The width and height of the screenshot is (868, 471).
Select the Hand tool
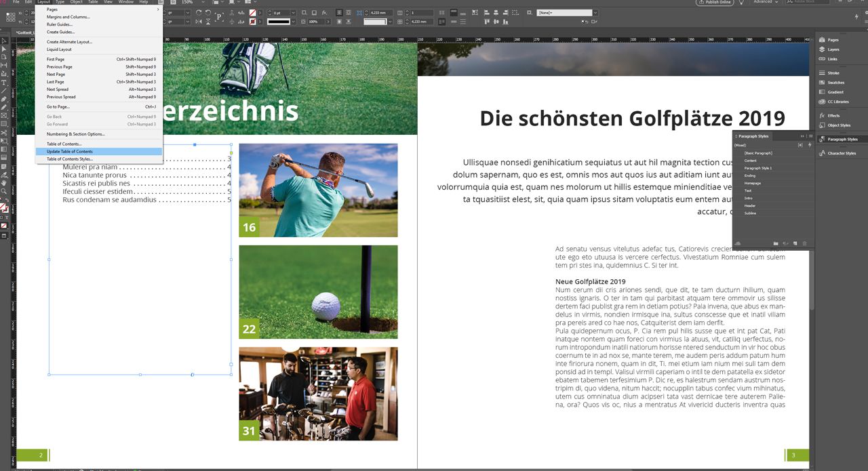5,183
